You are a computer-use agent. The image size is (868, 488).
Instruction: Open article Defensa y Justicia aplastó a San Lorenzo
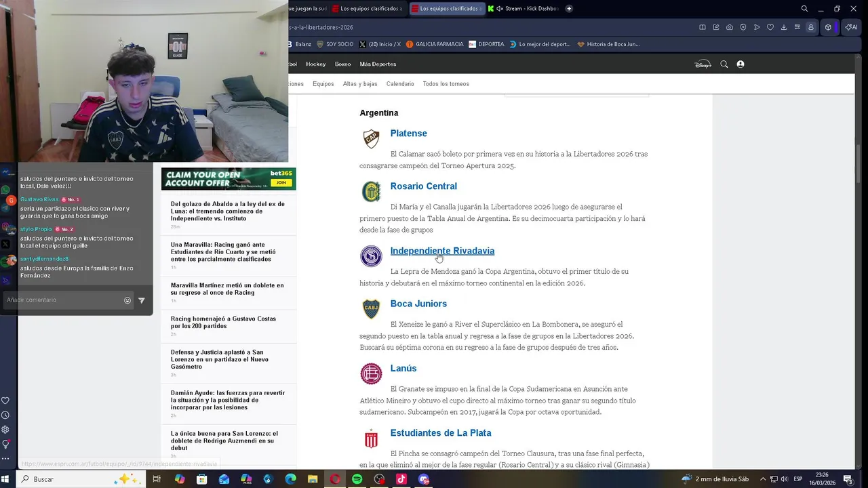coord(220,359)
